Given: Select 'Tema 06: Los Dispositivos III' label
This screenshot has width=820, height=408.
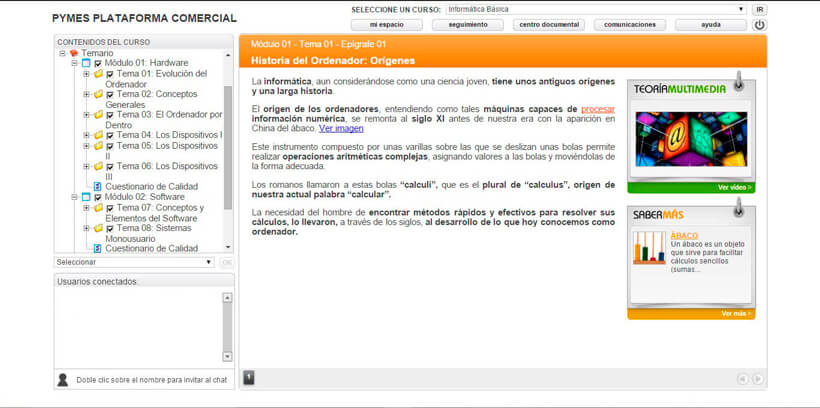Looking at the screenshot, I should 162,172.
